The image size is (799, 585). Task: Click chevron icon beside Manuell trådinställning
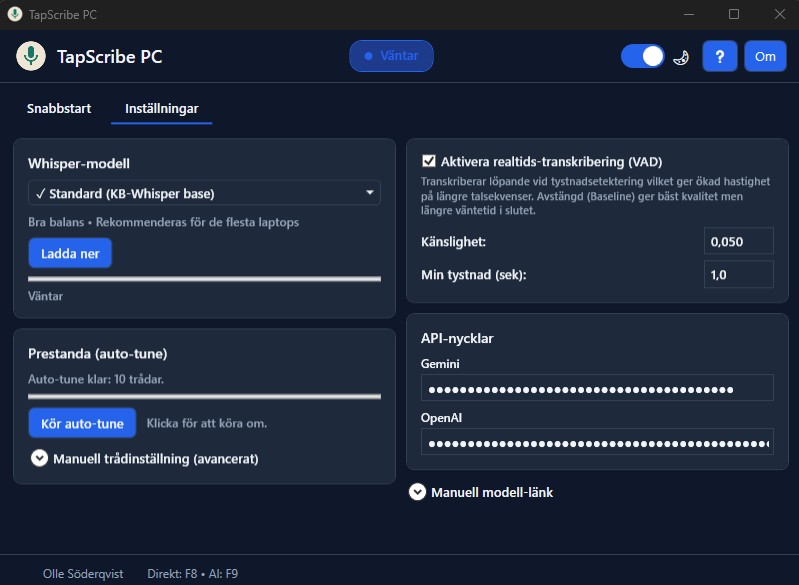coord(40,459)
